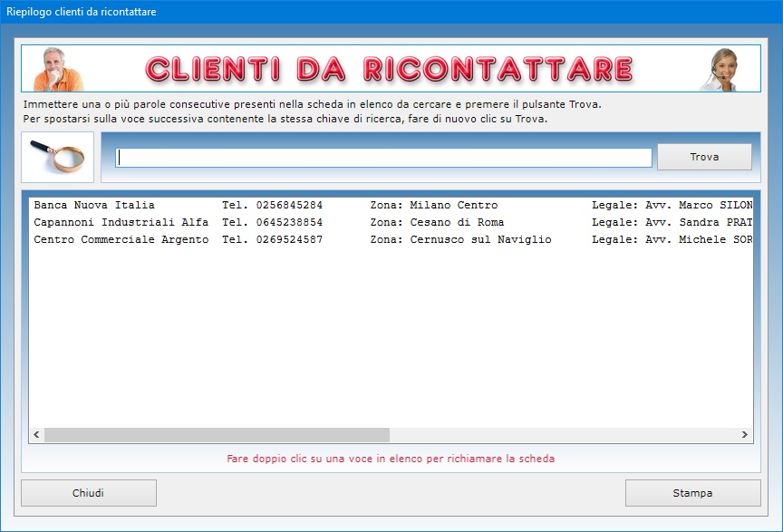Close the window with the Chiudi button
This screenshot has width=783, height=532.
[x=89, y=493]
